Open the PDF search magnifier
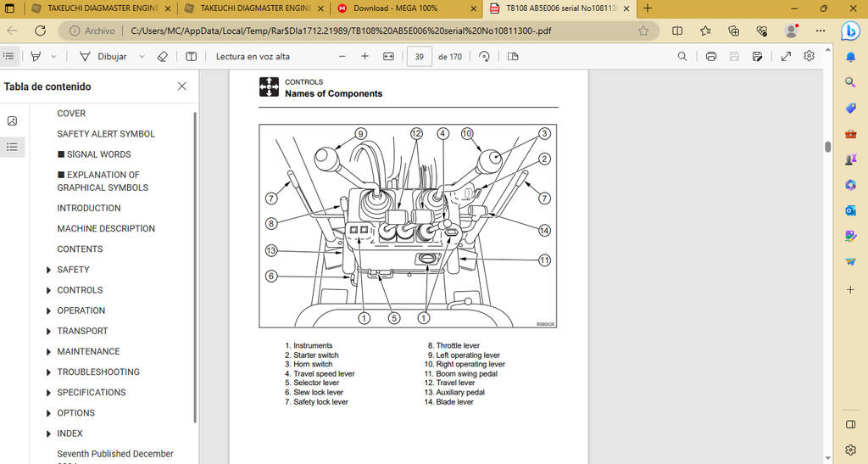Screen dimensions: 868x464 pos(682,57)
